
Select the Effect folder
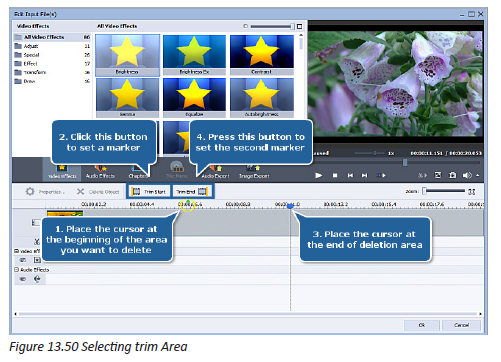pyautogui.click(x=52, y=63)
